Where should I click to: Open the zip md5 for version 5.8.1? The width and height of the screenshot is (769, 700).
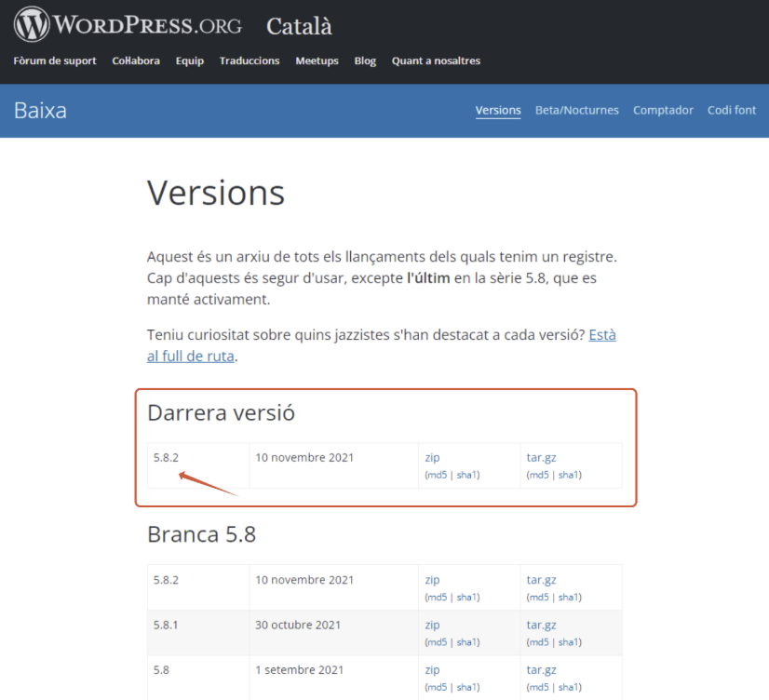(437, 642)
